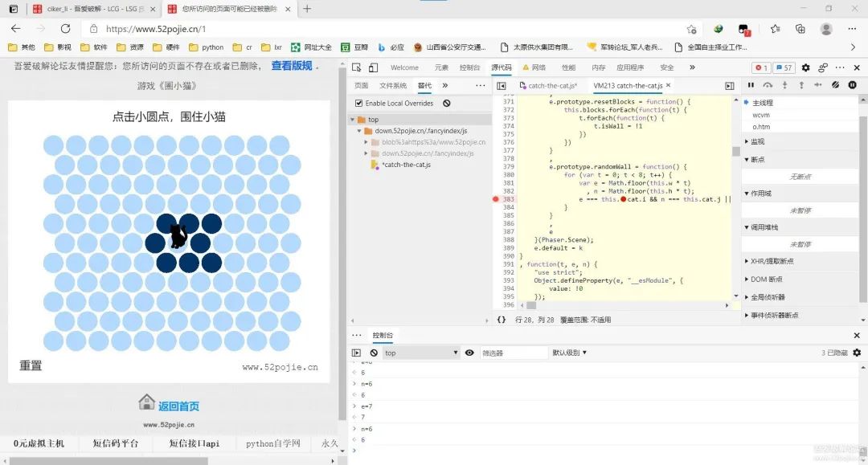Click the 返回首页 link
The height and width of the screenshot is (465, 868).
pos(178,406)
